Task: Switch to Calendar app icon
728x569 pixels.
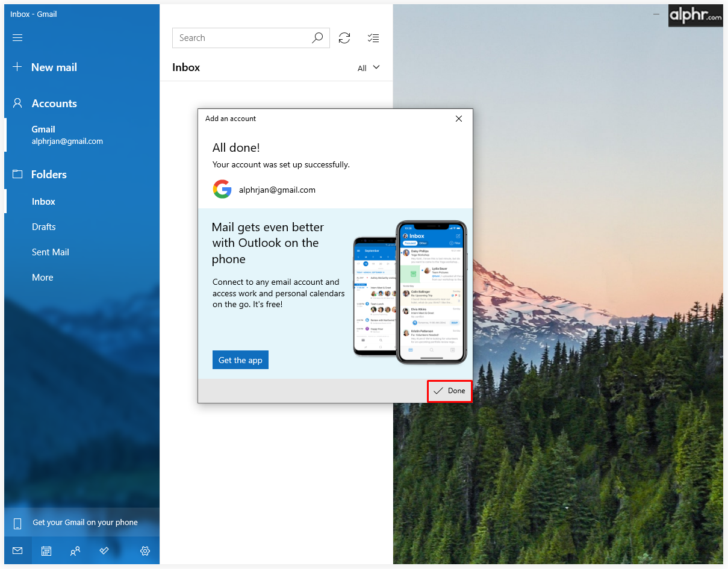Action: 46,550
